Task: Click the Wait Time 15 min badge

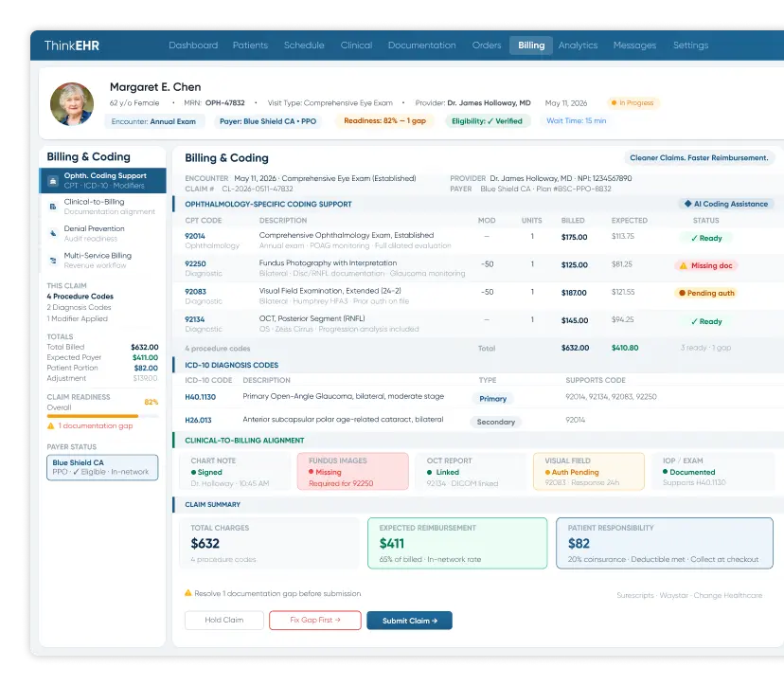Action: click(576, 120)
